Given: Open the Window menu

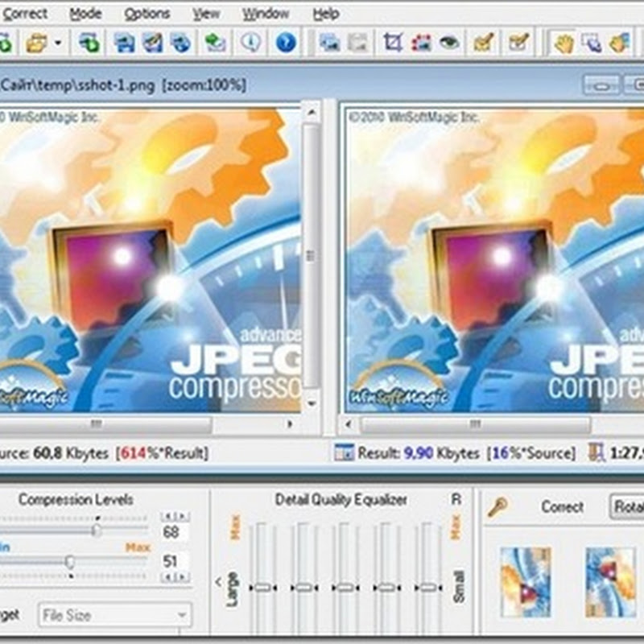Looking at the screenshot, I should (x=266, y=14).
